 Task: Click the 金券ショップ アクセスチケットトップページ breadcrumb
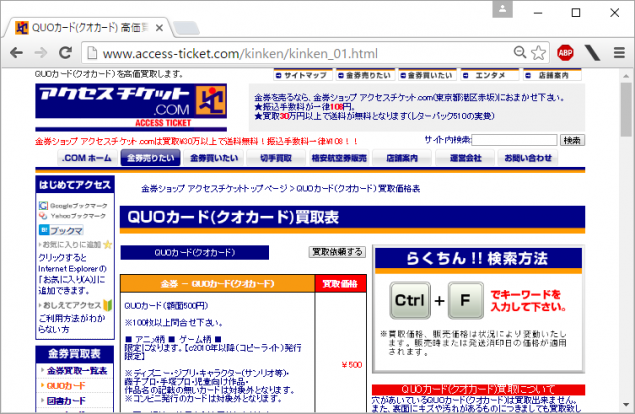coord(214,189)
